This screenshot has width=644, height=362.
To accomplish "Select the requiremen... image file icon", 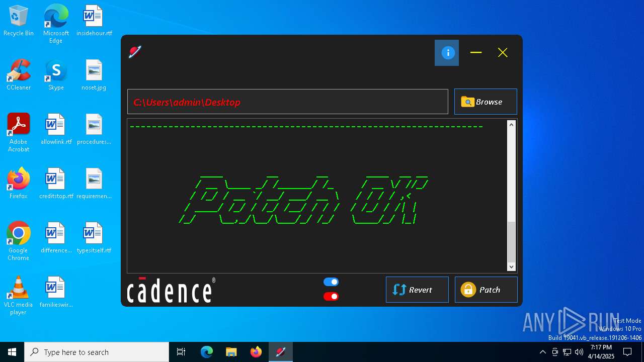I will 94,184.
